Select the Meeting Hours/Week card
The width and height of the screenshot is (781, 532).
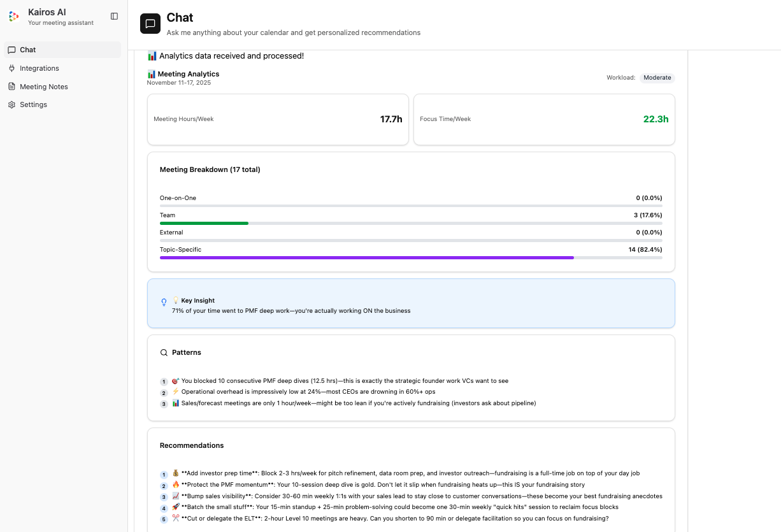278,119
